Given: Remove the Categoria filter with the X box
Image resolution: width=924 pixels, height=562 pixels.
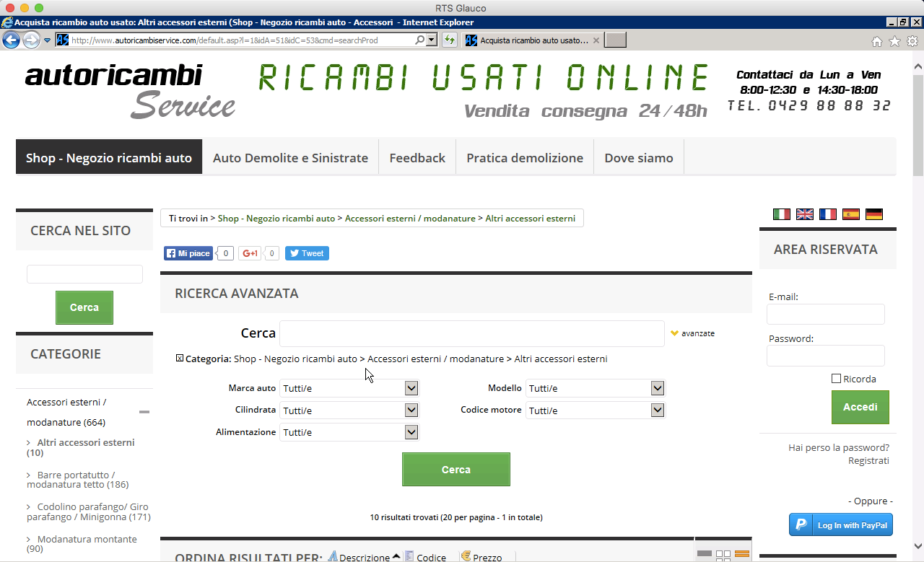Looking at the screenshot, I should click(180, 359).
